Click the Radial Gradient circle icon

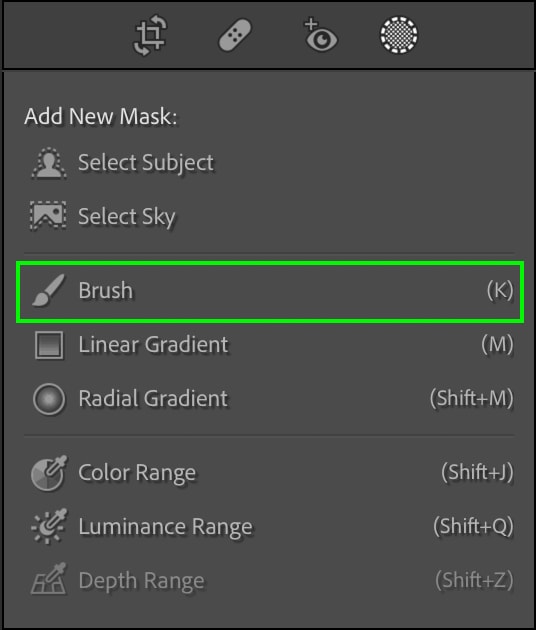(49, 399)
